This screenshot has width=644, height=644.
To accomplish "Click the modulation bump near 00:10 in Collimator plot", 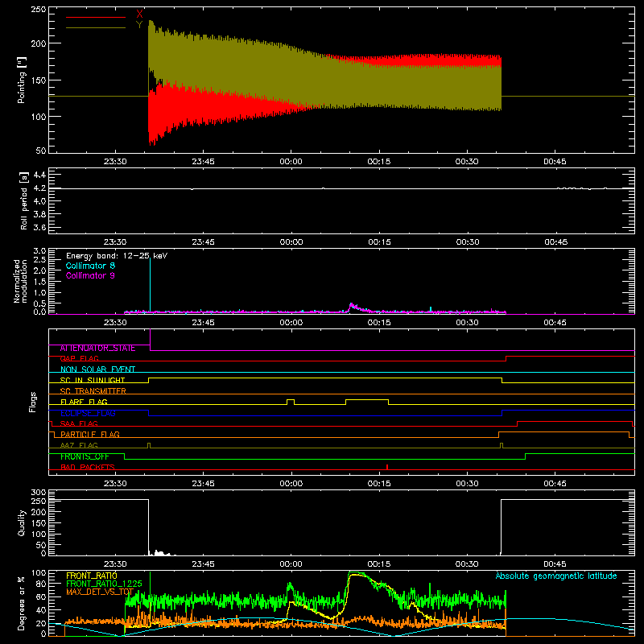I will tap(353, 308).
